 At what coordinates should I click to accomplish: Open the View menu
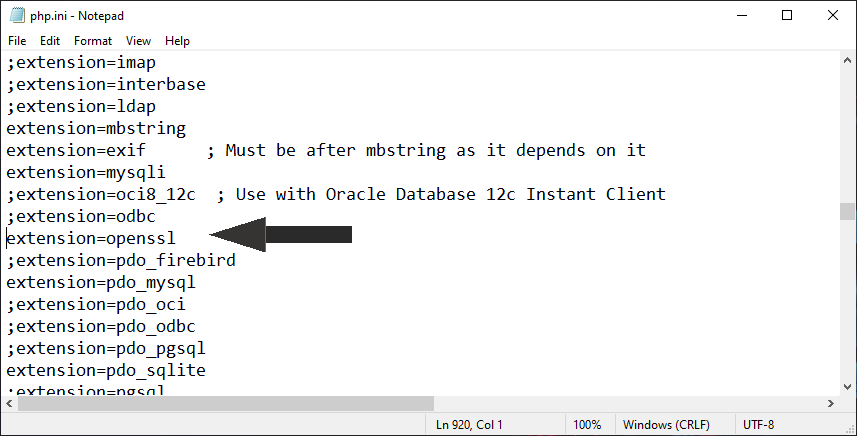pyautogui.click(x=139, y=41)
